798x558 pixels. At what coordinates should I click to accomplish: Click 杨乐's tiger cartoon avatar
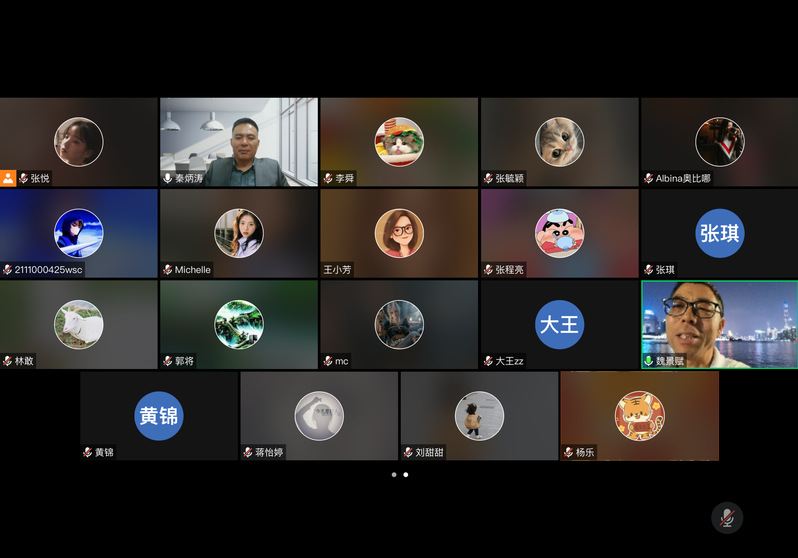pos(639,416)
